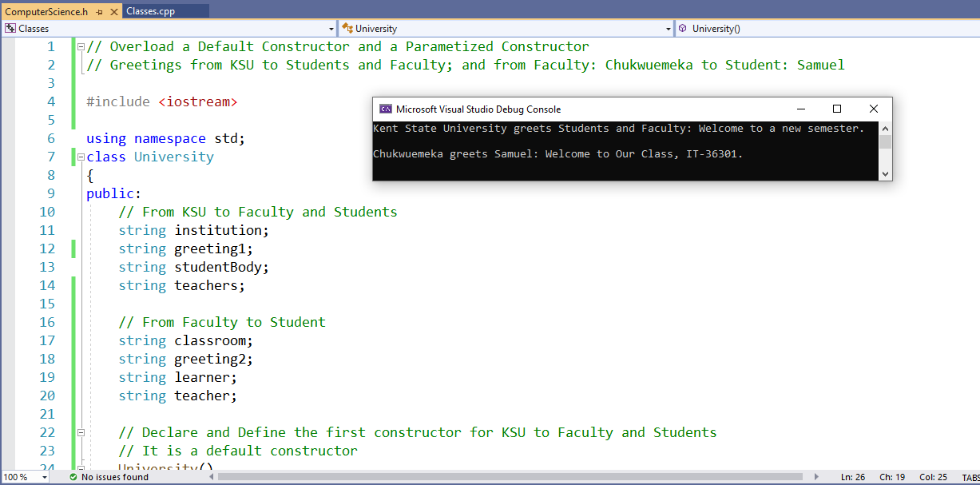
Task: Click the string classroom; declaration
Action: coord(186,340)
